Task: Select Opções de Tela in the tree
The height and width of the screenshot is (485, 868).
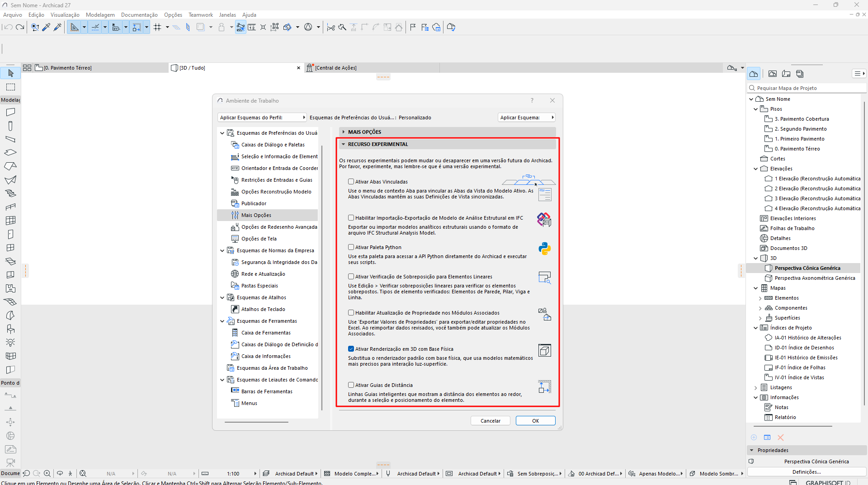Action: [259, 239]
